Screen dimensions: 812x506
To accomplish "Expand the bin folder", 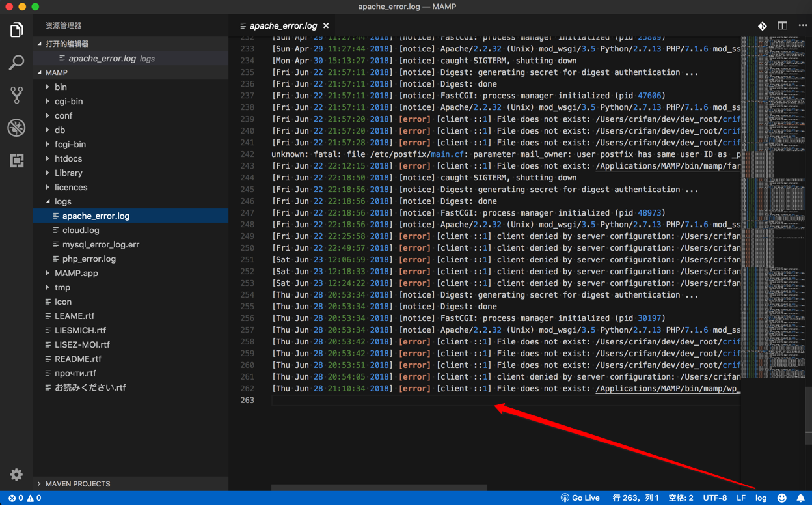I will coord(130,87).
